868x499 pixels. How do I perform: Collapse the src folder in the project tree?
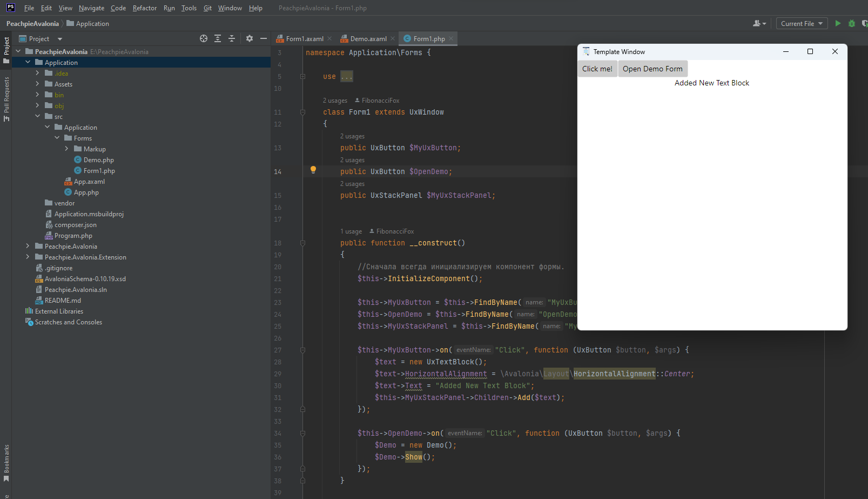[38, 116]
